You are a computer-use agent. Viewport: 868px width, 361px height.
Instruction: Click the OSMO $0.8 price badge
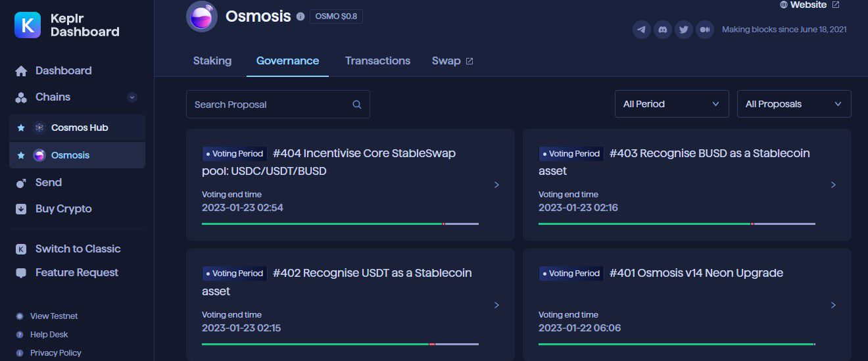tap(336, 16)
